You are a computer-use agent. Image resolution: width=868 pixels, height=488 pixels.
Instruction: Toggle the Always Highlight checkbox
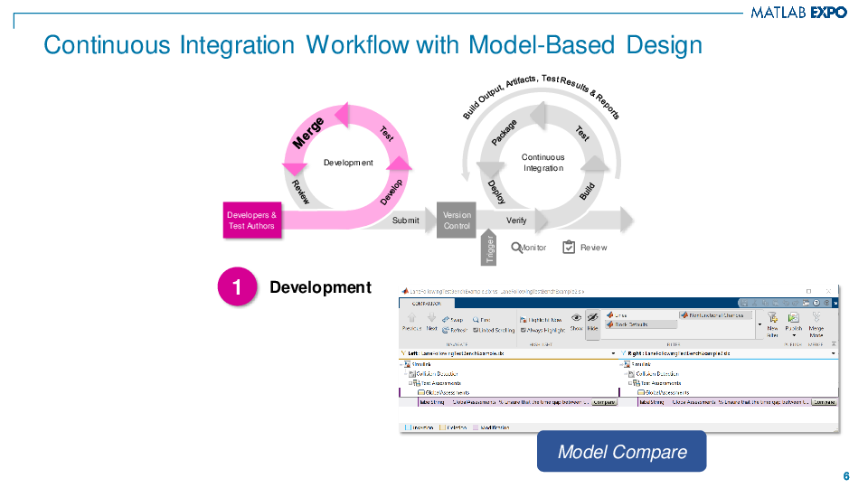point(524,331)
